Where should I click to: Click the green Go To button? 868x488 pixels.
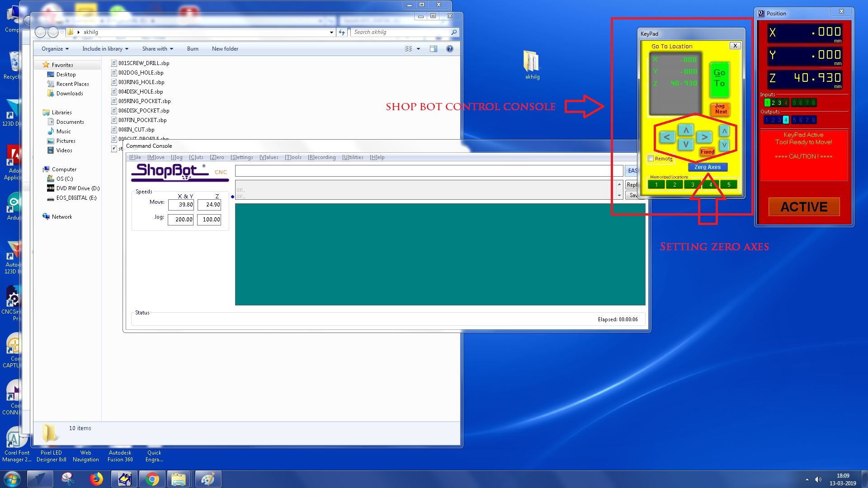[719, 79]
